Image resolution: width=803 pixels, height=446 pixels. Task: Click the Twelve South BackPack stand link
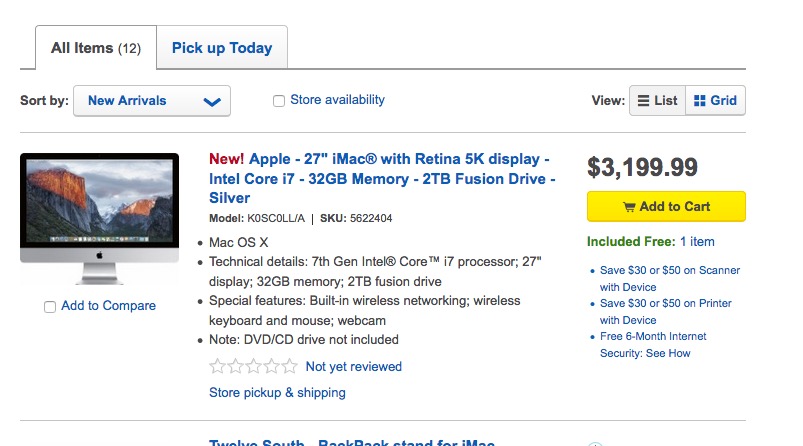(352, 443)
